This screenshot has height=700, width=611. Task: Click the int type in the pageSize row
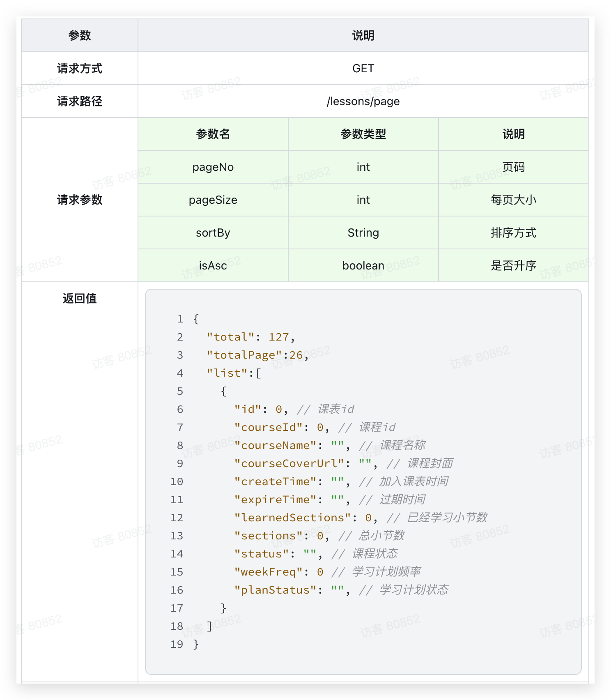(363, 200)
